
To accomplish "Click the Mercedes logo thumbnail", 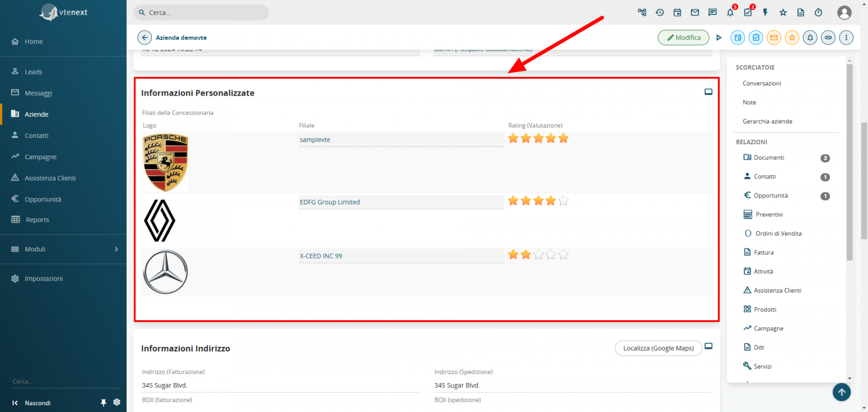I will 165,272.
